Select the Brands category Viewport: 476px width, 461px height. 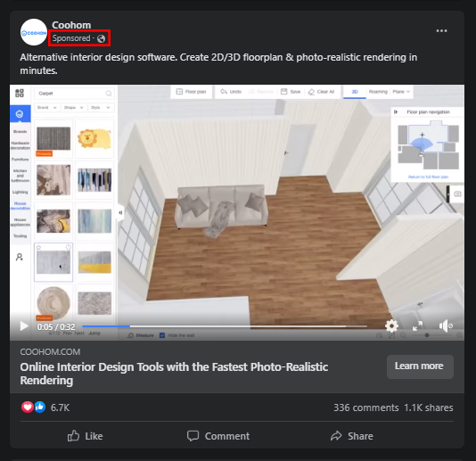pyautogui.click(x=20, y=131)
